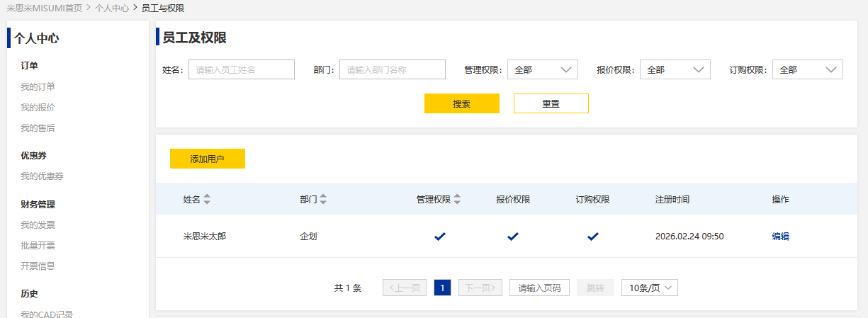868x318 pixels.
Task: Click the 请输入页码 page number field
Action: click(539, 288)
